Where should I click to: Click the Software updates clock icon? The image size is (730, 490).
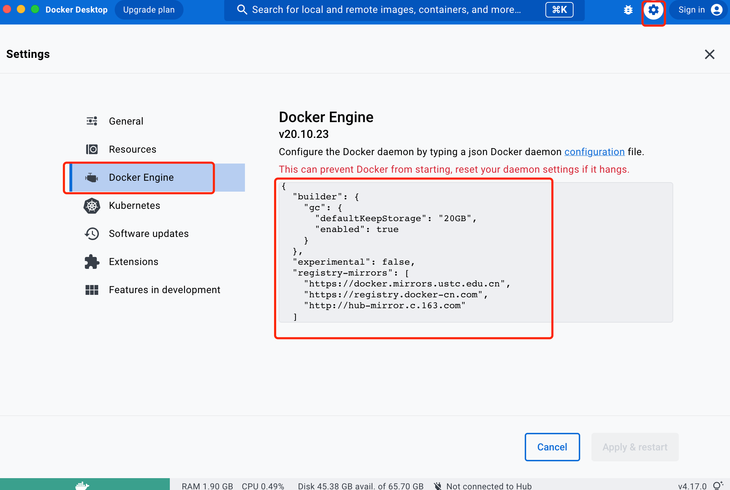coord(92,233)
